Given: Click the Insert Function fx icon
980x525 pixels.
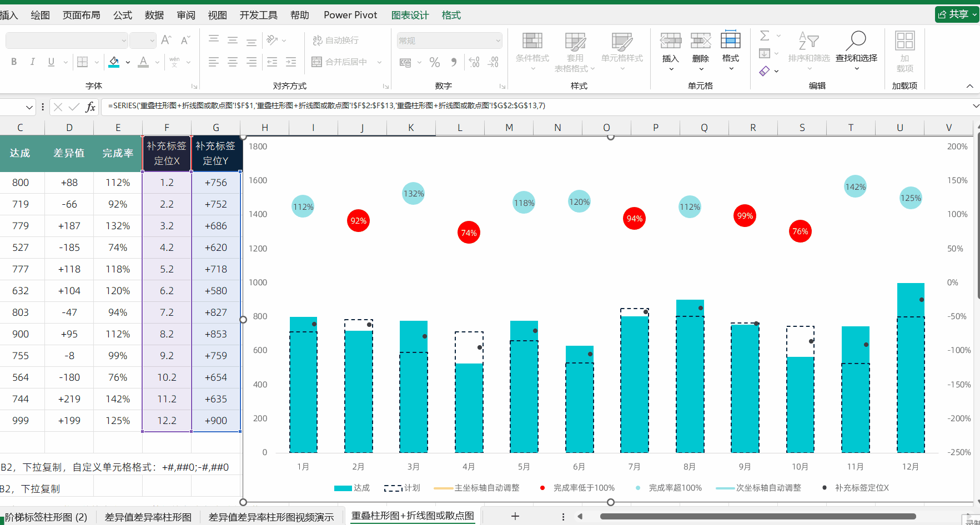Looking at the screenshot, I should pyautogui.click(x=91, y=107).
